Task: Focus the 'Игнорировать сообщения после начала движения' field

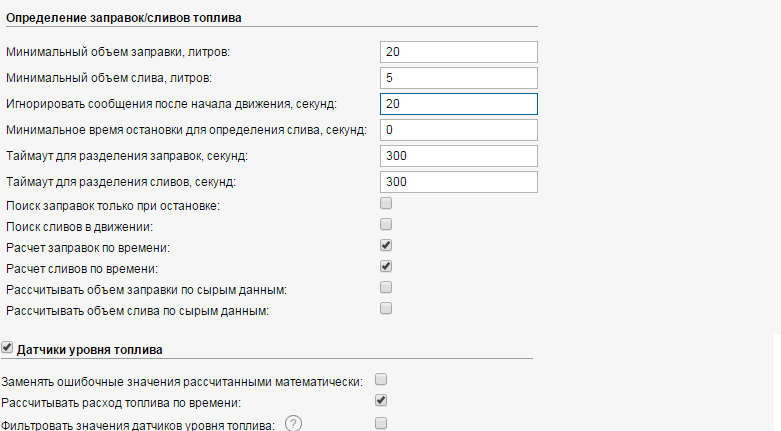Action: [459, 104]
